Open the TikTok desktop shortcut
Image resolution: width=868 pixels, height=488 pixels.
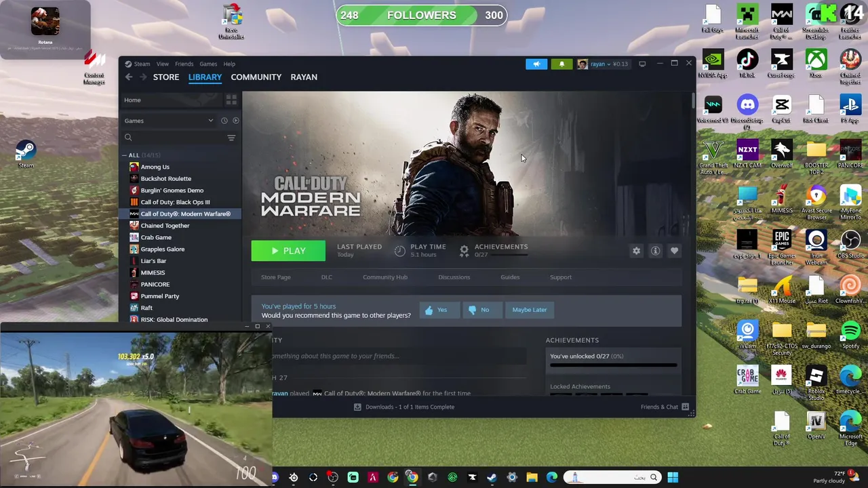point(747,64)
